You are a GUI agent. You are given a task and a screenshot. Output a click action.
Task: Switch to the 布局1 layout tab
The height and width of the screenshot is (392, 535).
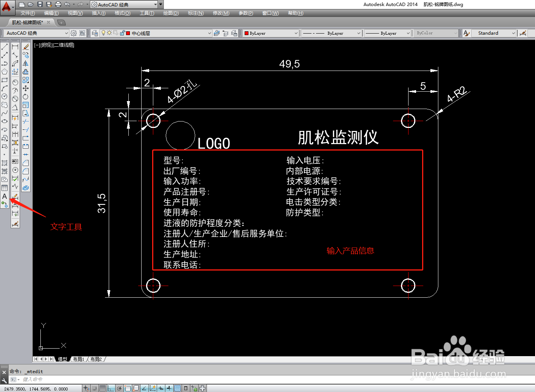[78, 359]
